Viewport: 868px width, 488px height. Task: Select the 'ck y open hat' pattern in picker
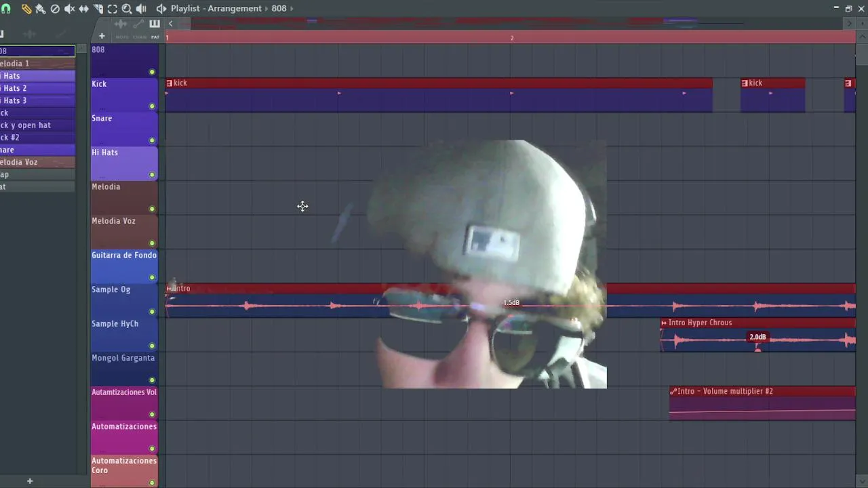[x=37, y=125]
